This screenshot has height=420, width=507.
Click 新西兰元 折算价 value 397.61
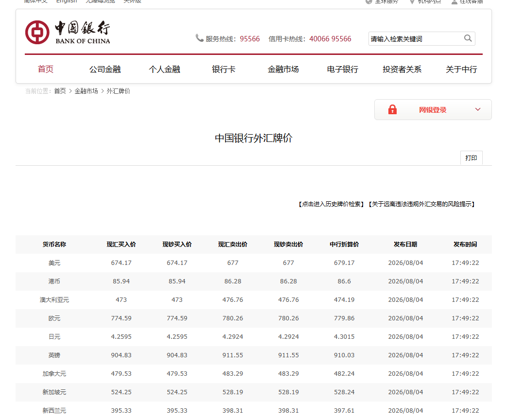[x=344, y=410]
